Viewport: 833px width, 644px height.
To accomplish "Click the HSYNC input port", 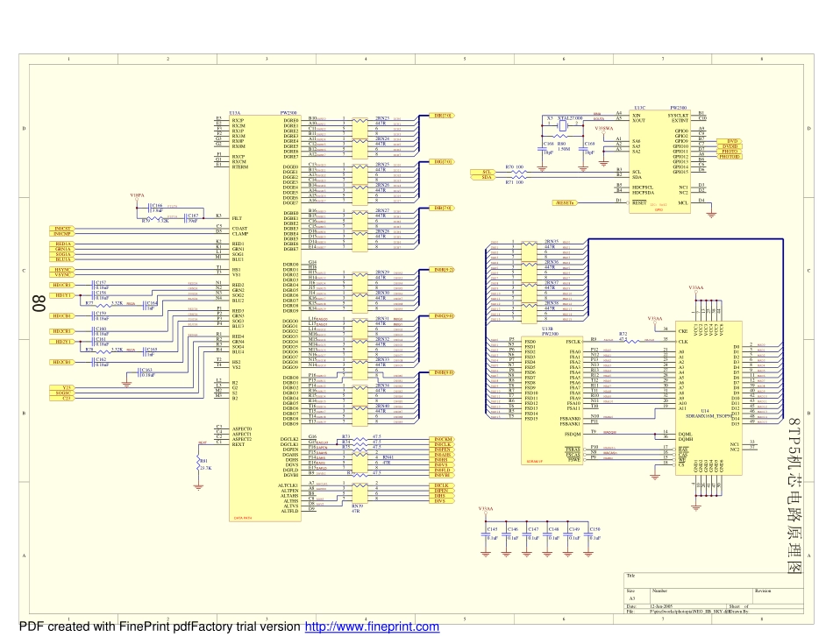I will coord(62,270).
